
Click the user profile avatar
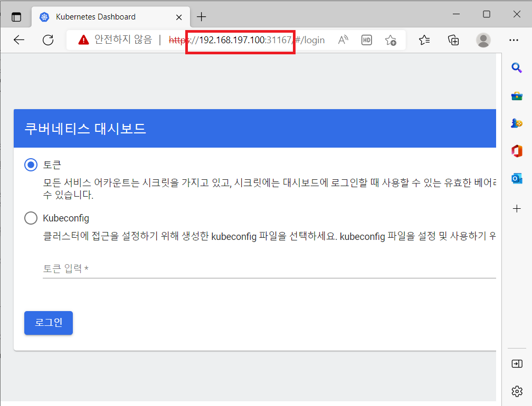point(483,40)
